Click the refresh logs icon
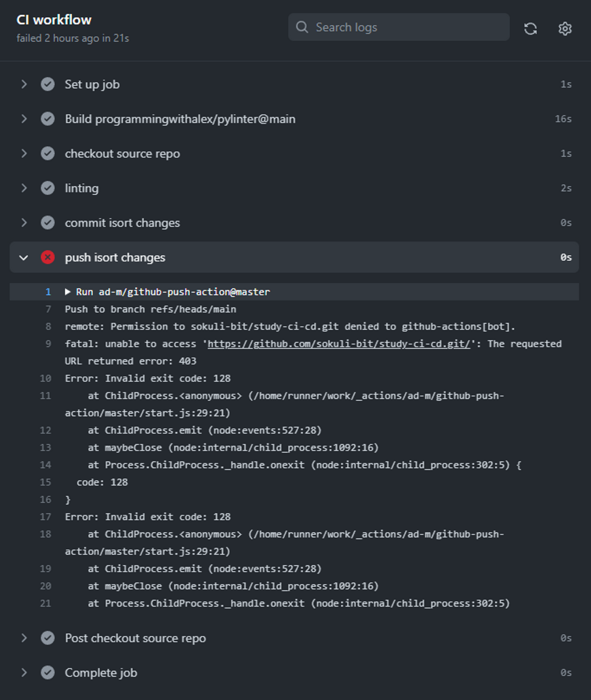 (530, 28)
